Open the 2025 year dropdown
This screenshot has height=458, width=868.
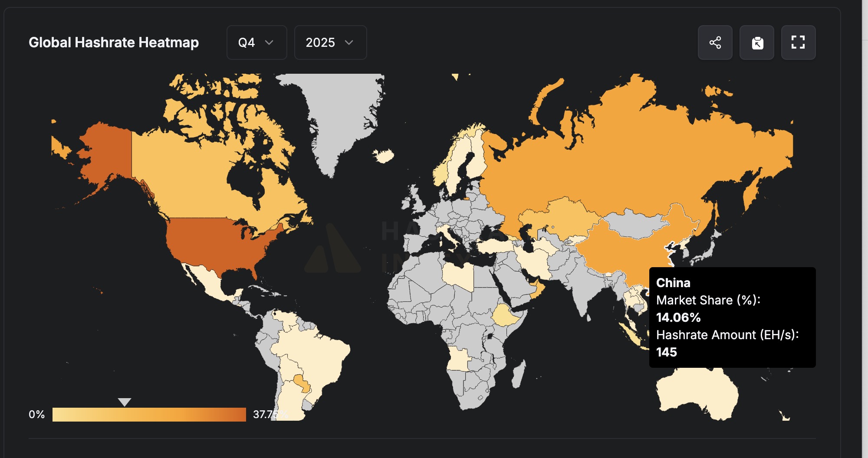(x=330, y=43)
